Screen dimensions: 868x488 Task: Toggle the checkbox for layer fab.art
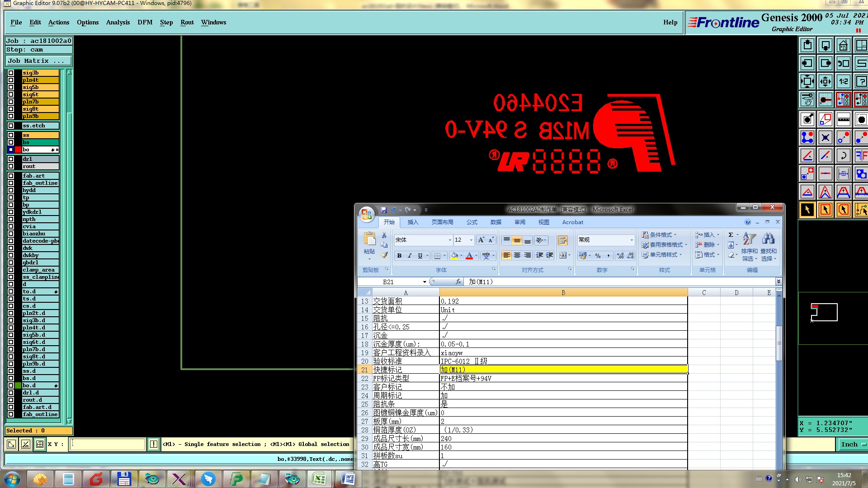click(11, 176)
